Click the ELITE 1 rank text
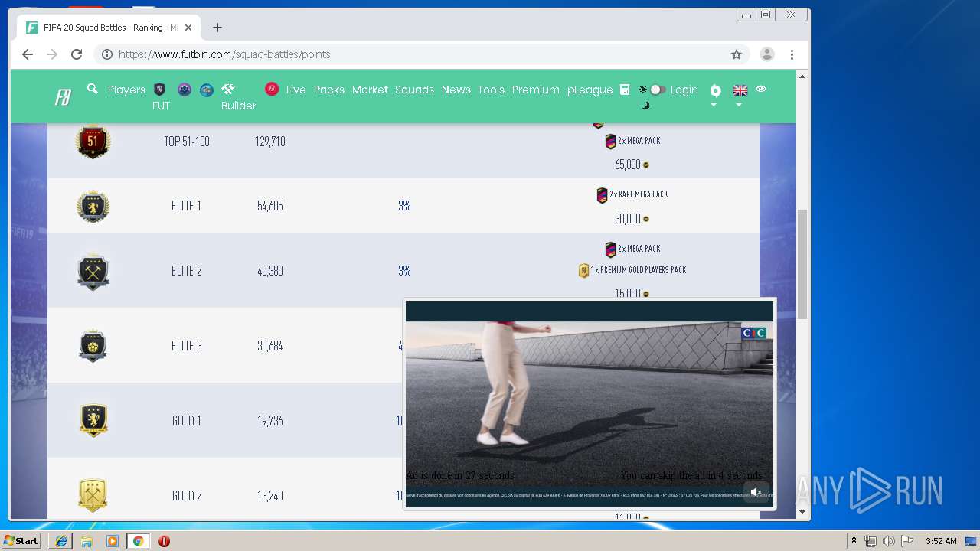The width and height of the screenshot is (980, 551). (187, 206)
